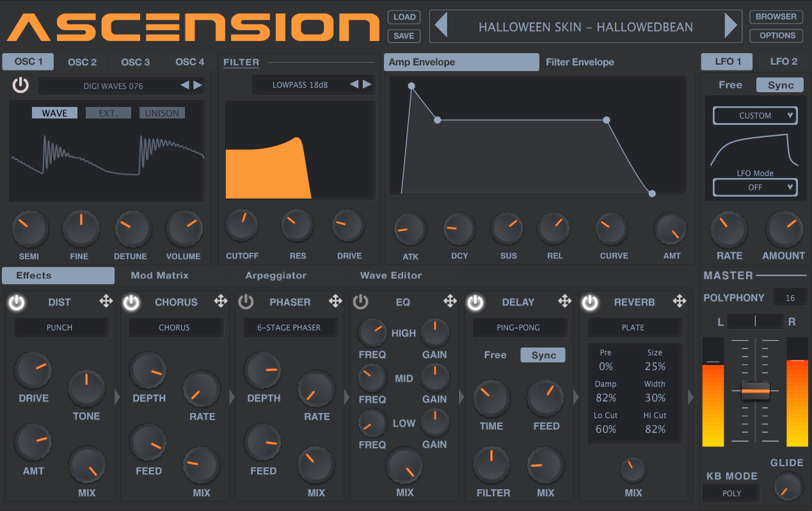
Task: Click the move handle icon on the DIST module
Action: [x=106, y=301]
